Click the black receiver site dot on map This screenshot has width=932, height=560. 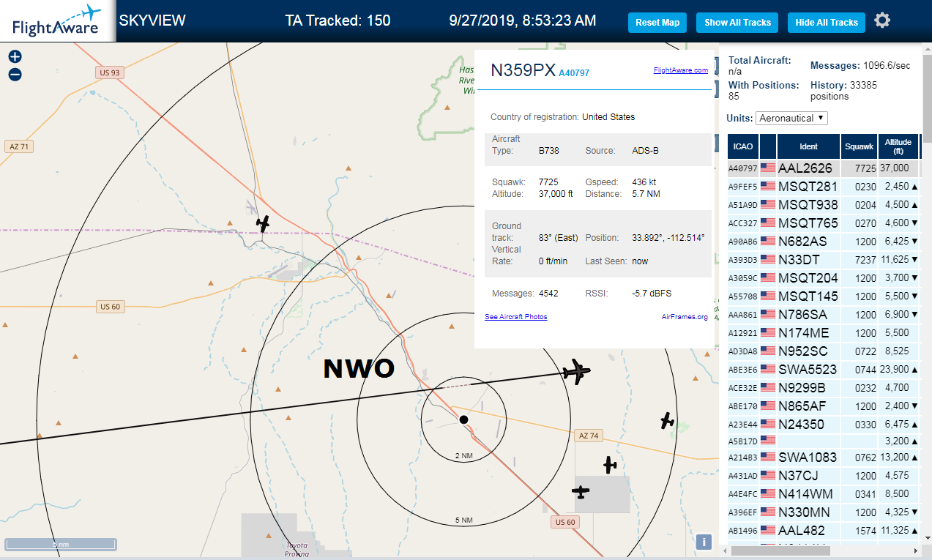click(463, 419)
